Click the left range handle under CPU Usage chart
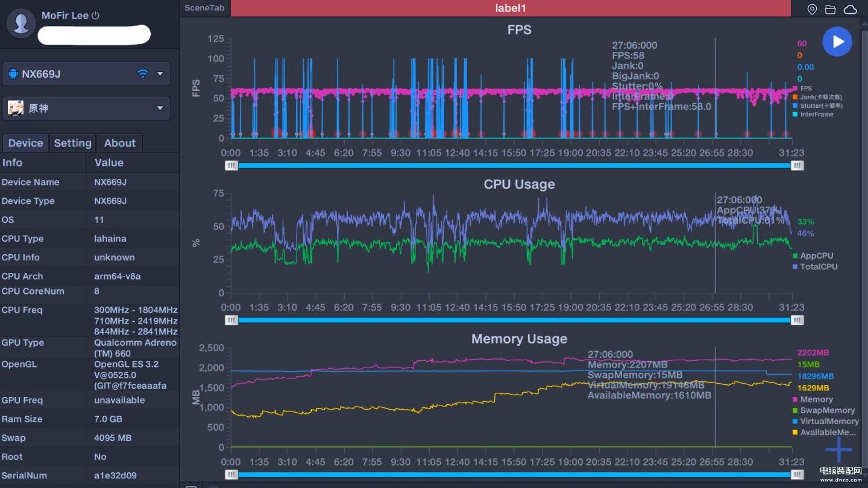The image size is (868, 488). coord(231,321)
